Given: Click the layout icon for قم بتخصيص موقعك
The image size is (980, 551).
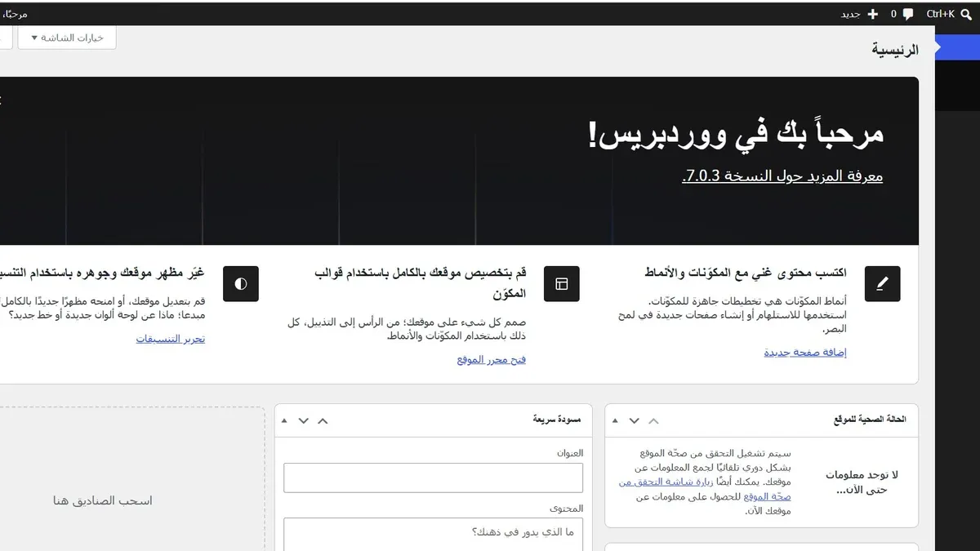Looking at the screenshot, I should tap(562, 284).
